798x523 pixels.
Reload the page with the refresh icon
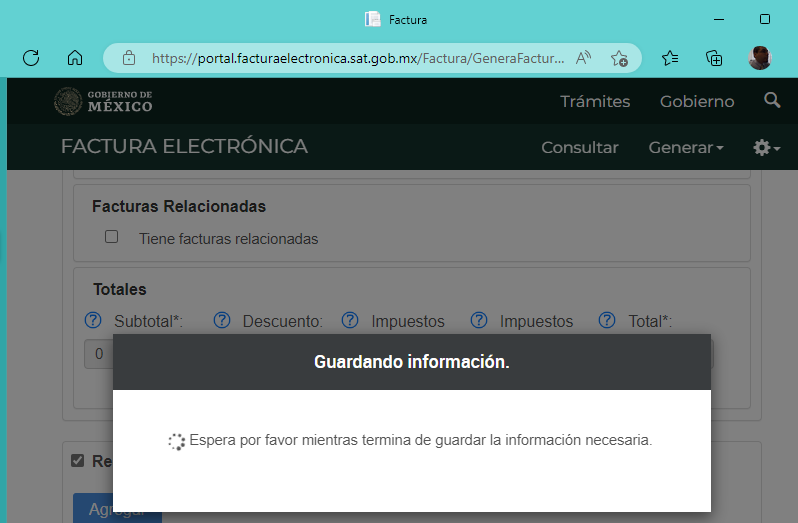point(31,58)
